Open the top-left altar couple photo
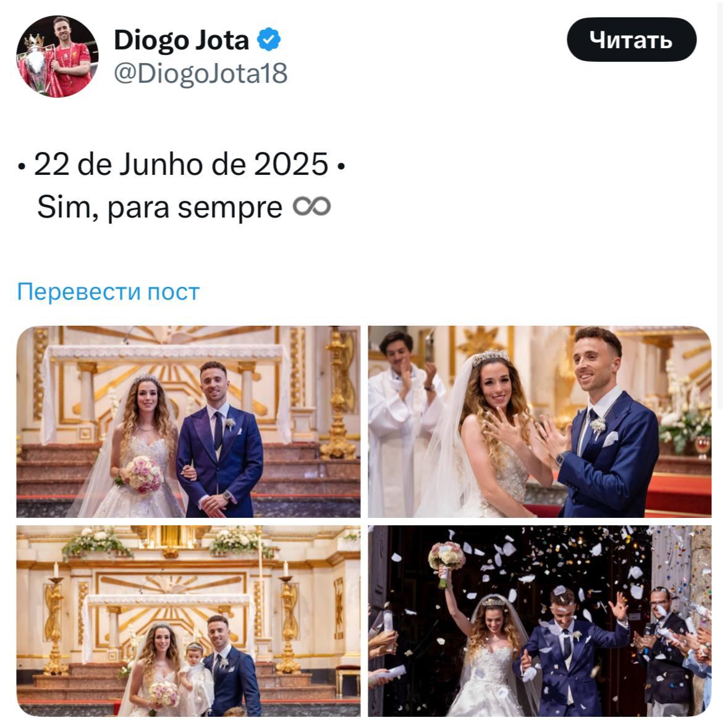 (x=188, y=421)
